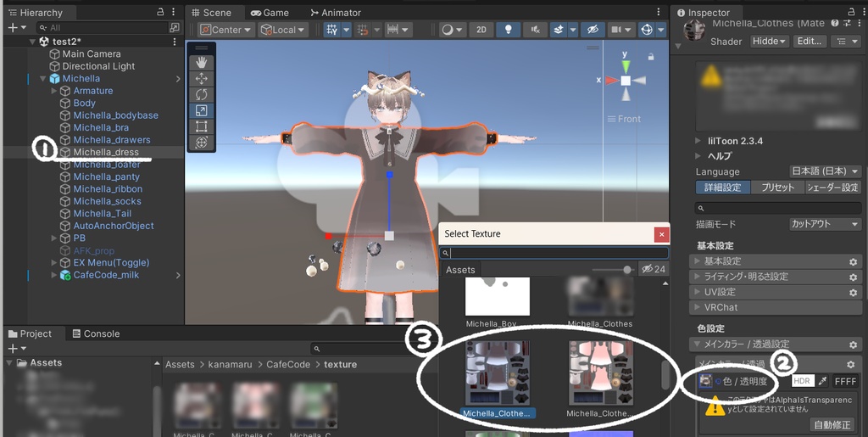Toggle 2D view mode
868x437 pixels.
[x=481, y=30]
